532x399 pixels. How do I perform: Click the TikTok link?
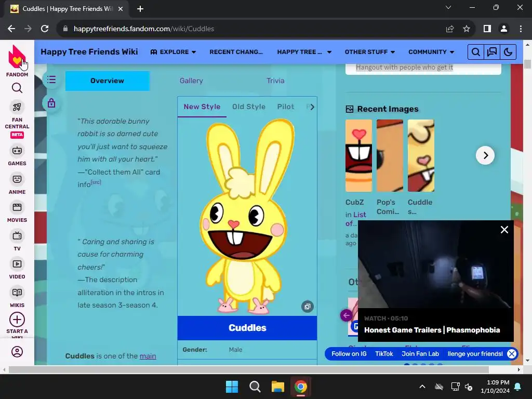click(x=384, y=354)
